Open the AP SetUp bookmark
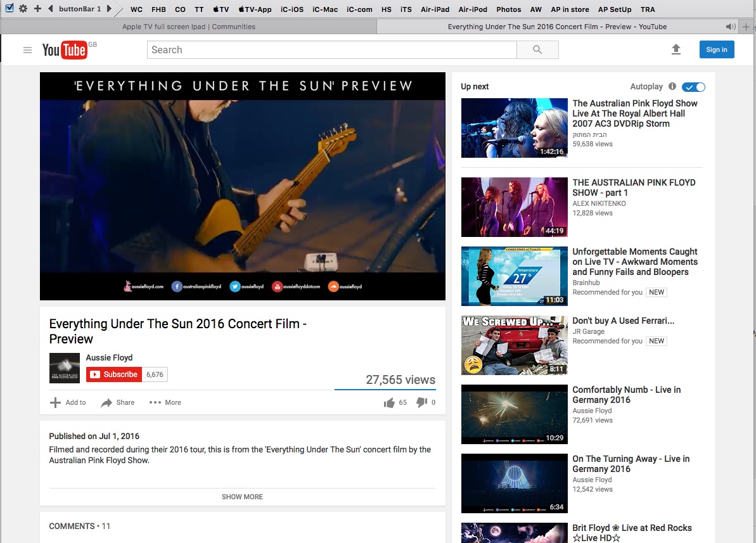 (615, 9)
